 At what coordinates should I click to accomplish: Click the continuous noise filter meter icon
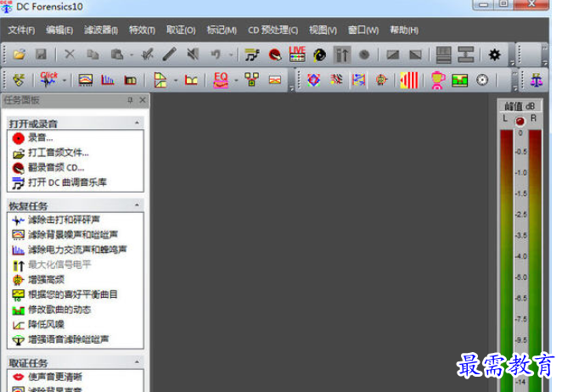[85, 80]
